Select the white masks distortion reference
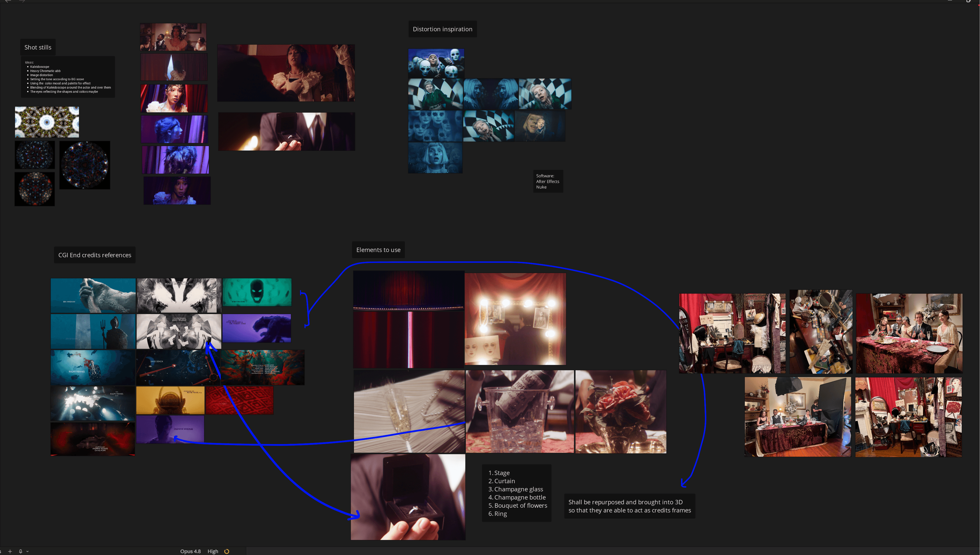The width and height of the screenshot is (980, 555). pyautogui.click(x=436, y=63)
